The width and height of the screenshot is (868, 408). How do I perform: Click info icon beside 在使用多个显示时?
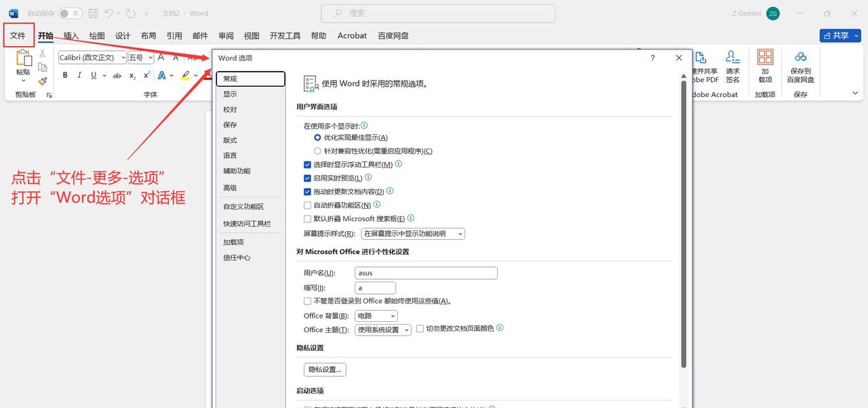click(364, 125)
